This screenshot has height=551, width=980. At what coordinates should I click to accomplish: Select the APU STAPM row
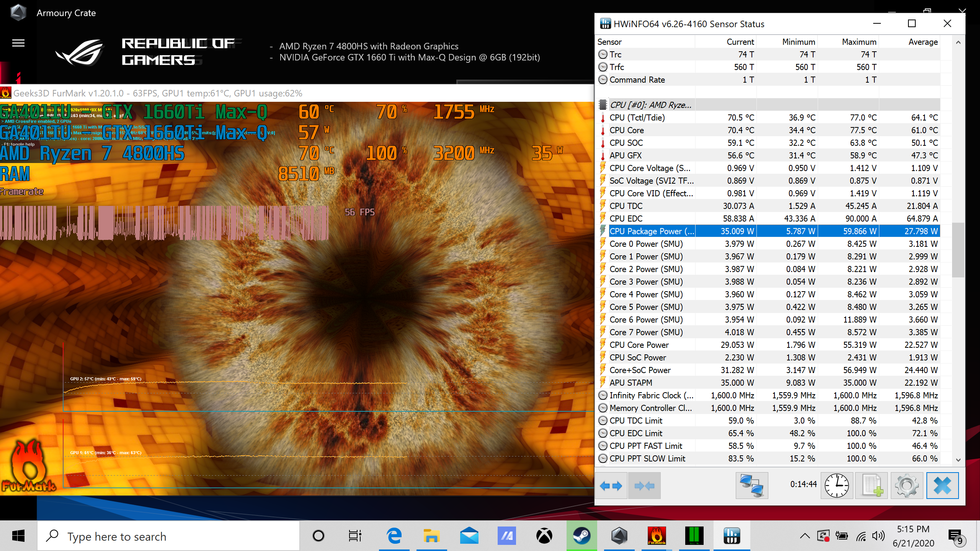(768, 383)
